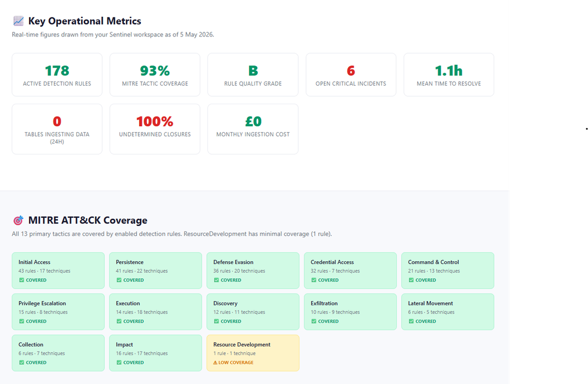The width and height of the screenshot is (588, 384).
Task: Click the Undetermined Closures 100% card
Action: point(155,129)
